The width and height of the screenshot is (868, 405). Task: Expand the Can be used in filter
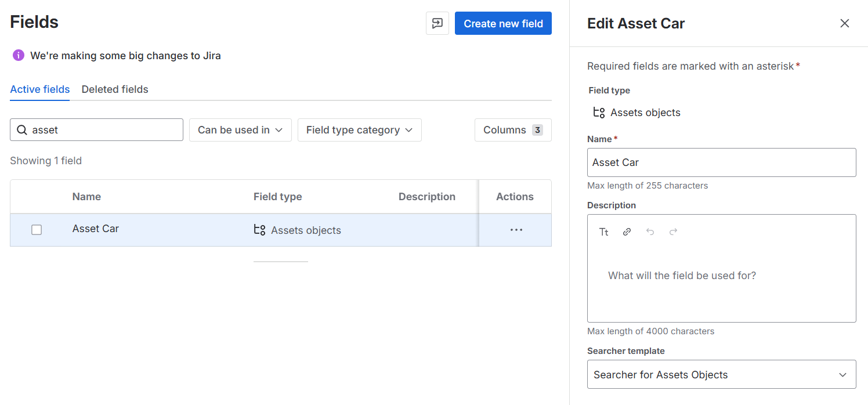[x=240, y=130]
